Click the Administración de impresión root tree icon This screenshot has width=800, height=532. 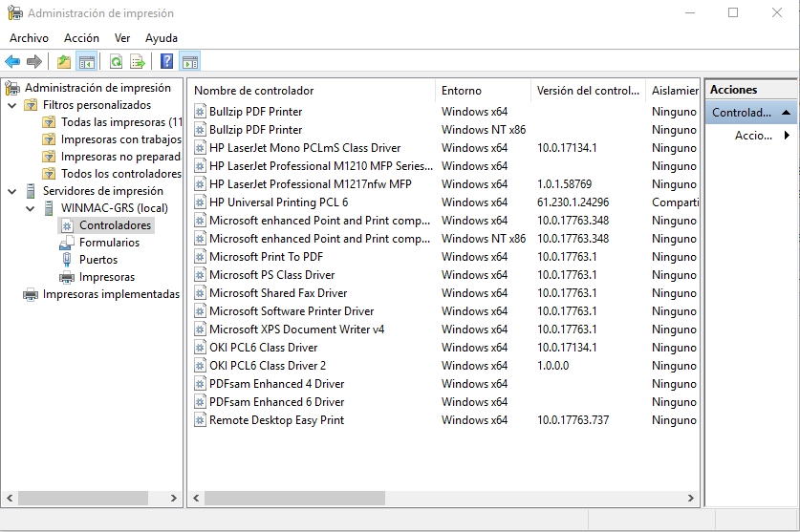coord(12,88)
